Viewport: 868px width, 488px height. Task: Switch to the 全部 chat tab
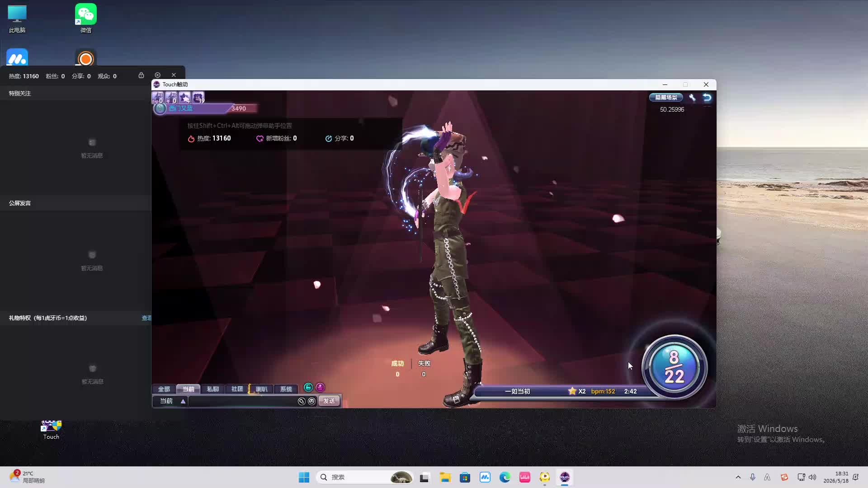pos(164,389)
